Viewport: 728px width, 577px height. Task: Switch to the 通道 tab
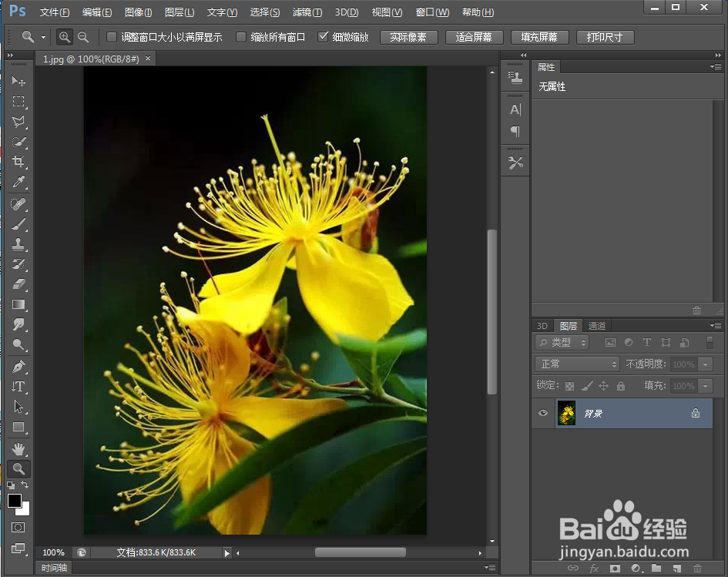(597, 326)
